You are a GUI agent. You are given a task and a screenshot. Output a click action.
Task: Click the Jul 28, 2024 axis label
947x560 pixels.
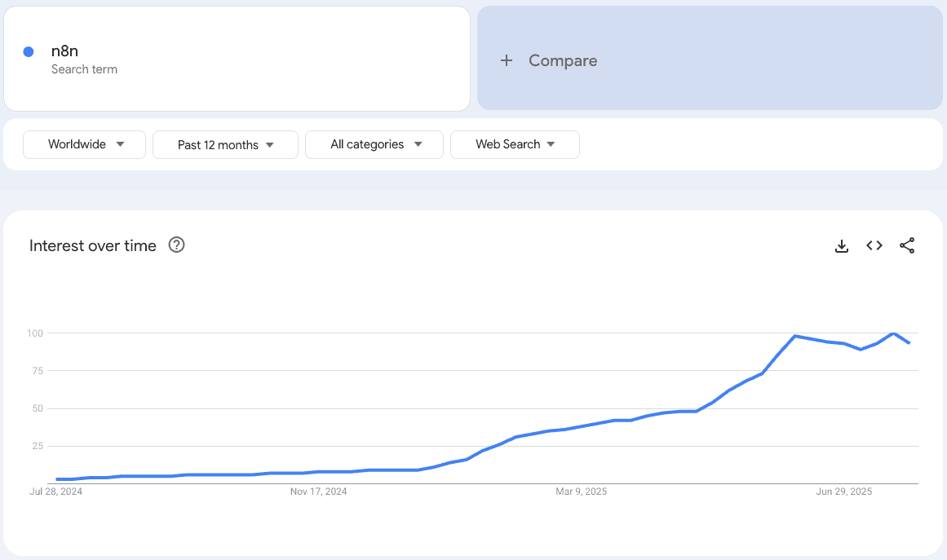click(x=56, y=492)
